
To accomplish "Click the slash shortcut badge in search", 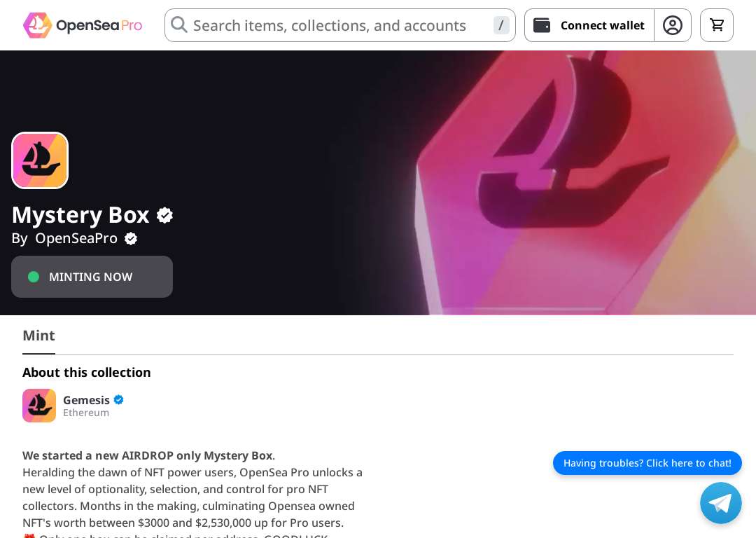I will (x=501, y=25).
